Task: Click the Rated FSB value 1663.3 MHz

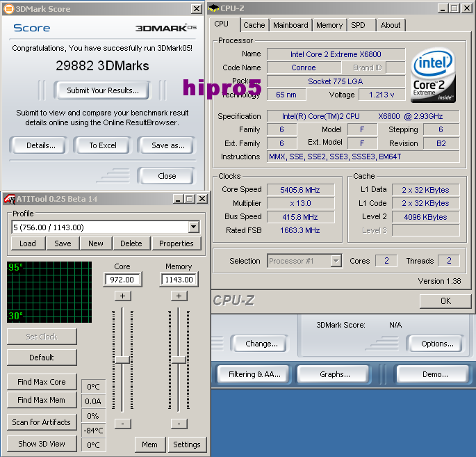Action: pos(300,230)
